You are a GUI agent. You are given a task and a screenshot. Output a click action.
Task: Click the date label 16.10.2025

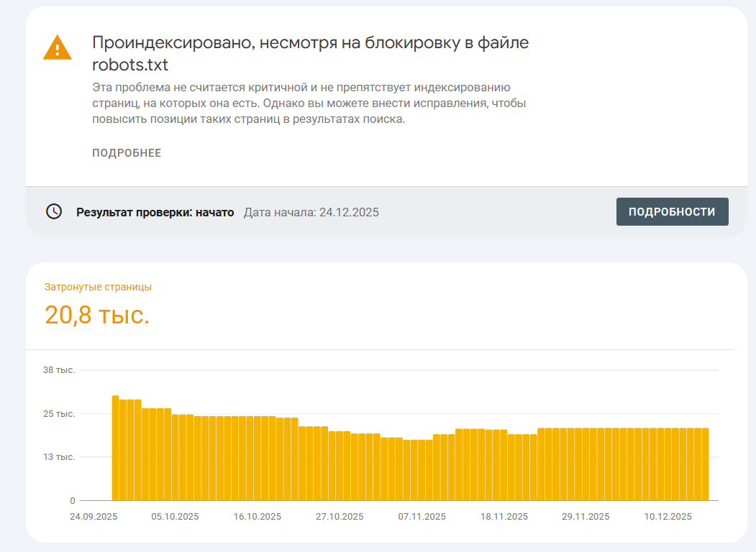tap(258, 516)
